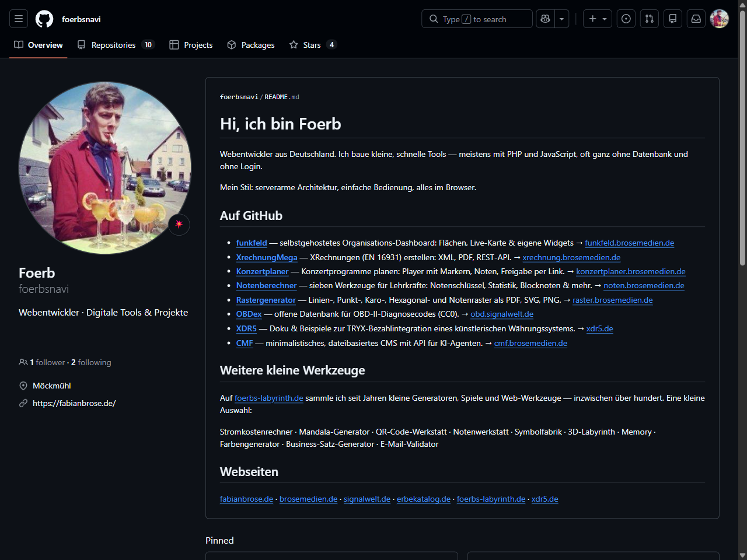This screenshot has width=747, height=560.
Task: Switch to the Repositories tab
Action: point(115,45)
